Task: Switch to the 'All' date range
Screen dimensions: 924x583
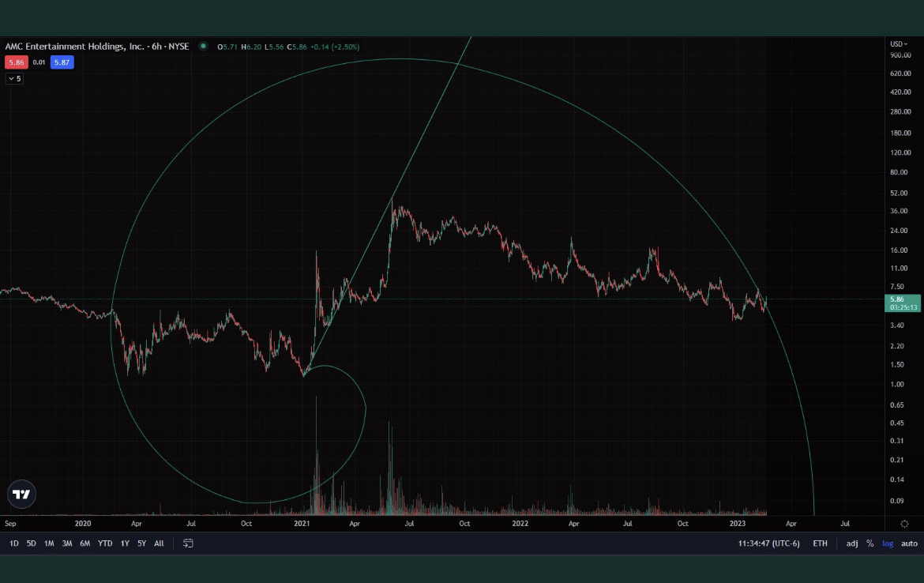Action: (x=158, y=543)
